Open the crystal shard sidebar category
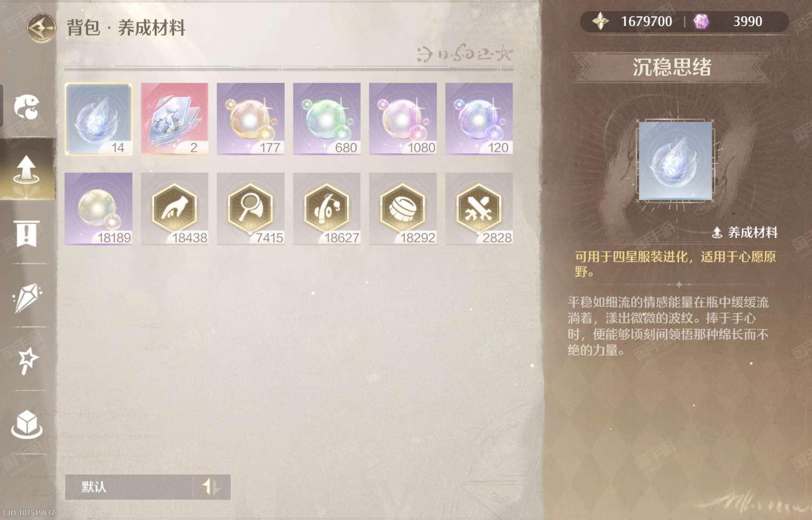Viewport: 812px width, 520px height. tap(27, 297)
